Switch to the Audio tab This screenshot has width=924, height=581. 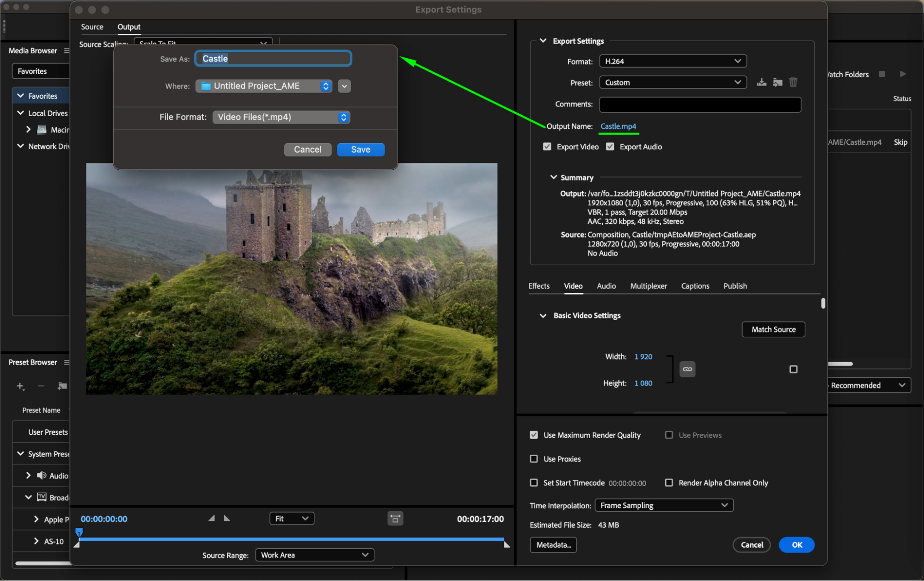pyautogui.click(x=606, y=286)
